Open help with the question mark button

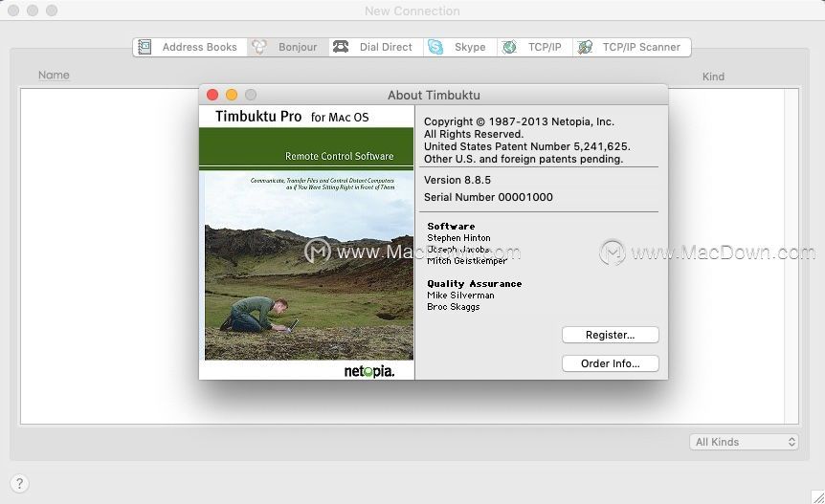pos(19,484)
